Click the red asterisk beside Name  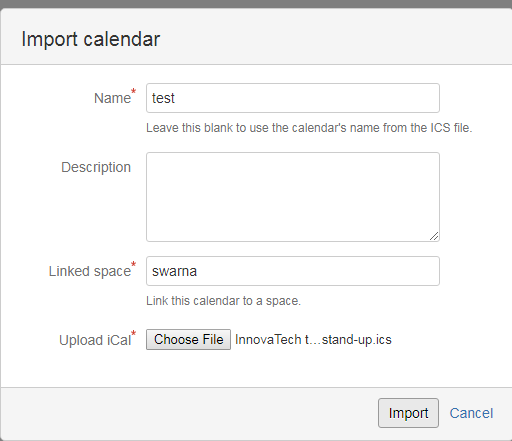(133, 91)
